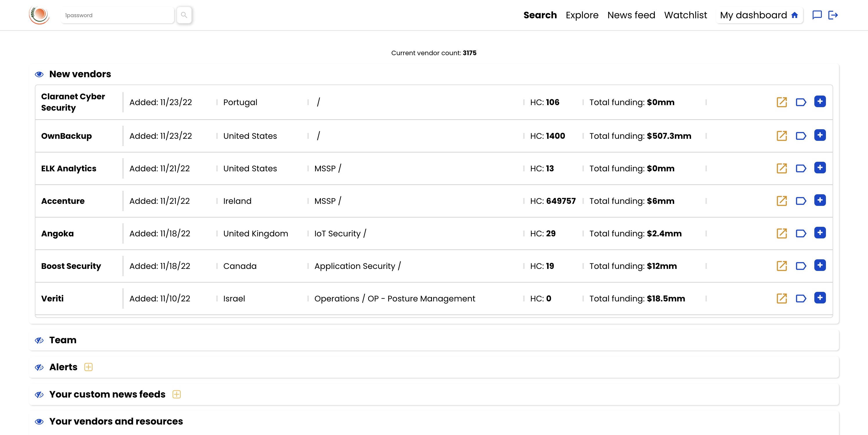Add Claranet Cyber Security with plus button
The width and height of the screenshot is (868, 435).
point(820,102)
